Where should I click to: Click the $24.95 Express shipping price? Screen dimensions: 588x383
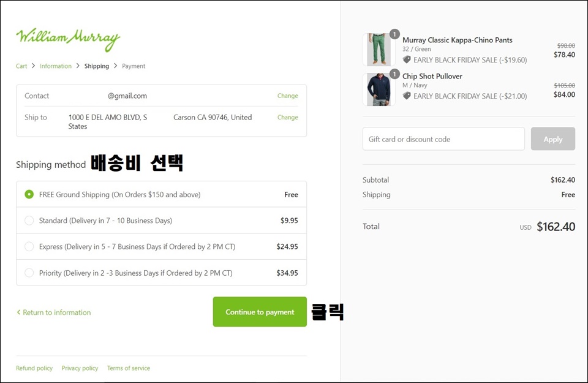(287, 246)
